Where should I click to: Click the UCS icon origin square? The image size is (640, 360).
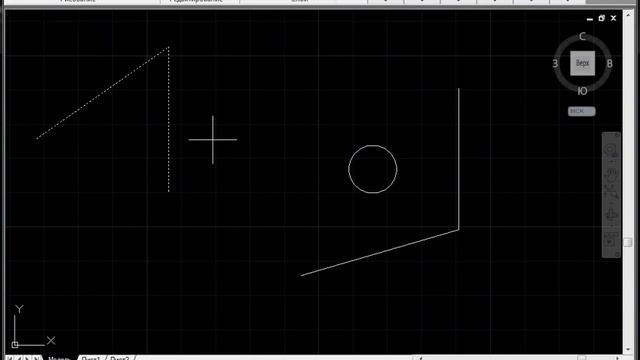15,345
